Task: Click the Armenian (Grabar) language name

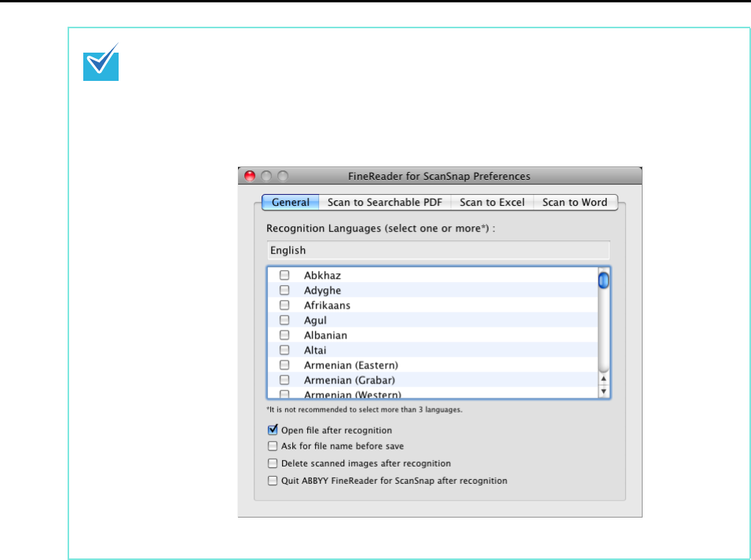Action: 350,380
